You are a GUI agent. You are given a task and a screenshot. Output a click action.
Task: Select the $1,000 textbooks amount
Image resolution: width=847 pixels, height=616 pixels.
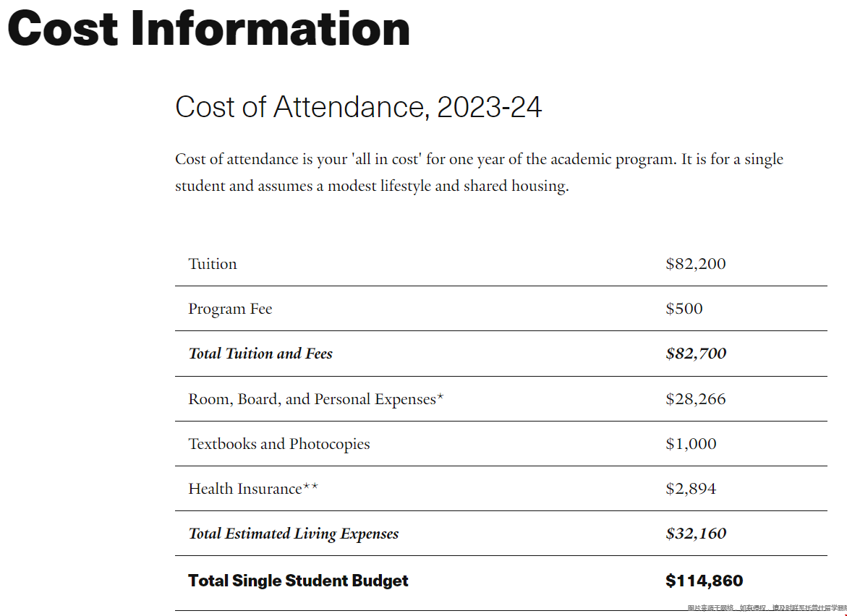691,444
